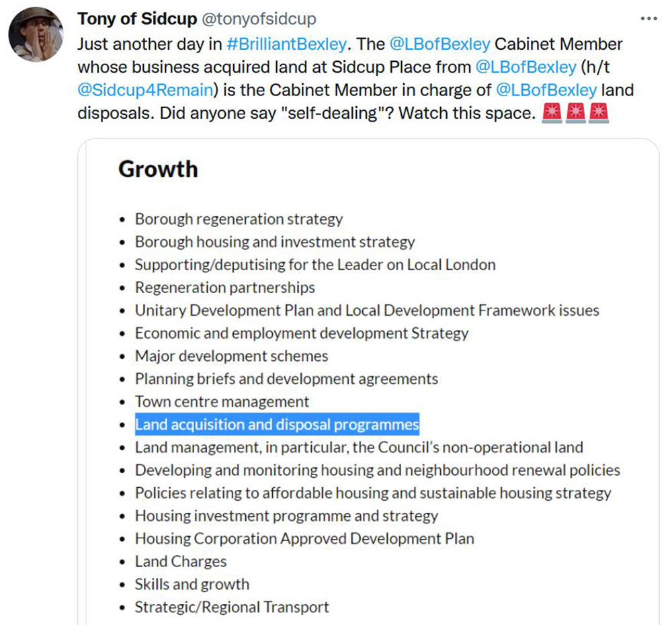Click 'Housing Corporation Approved Development Plan' item

(x=304, y=539)
